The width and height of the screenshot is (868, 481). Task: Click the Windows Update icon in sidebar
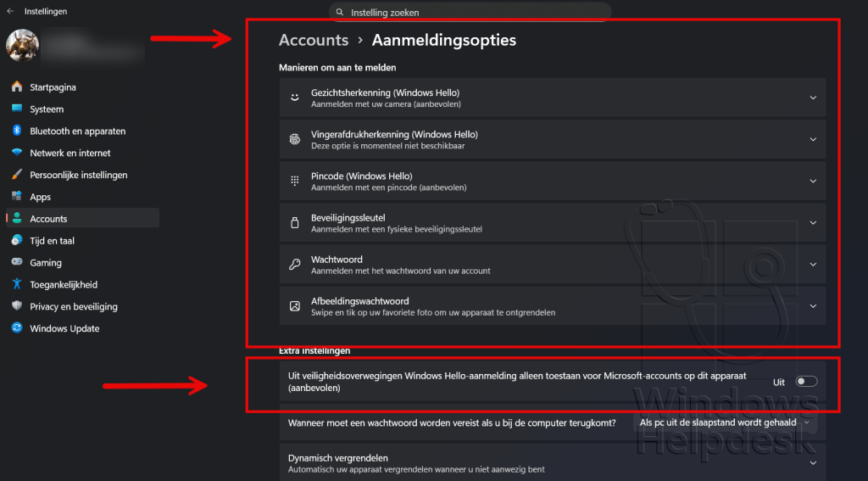click(16, 328)
